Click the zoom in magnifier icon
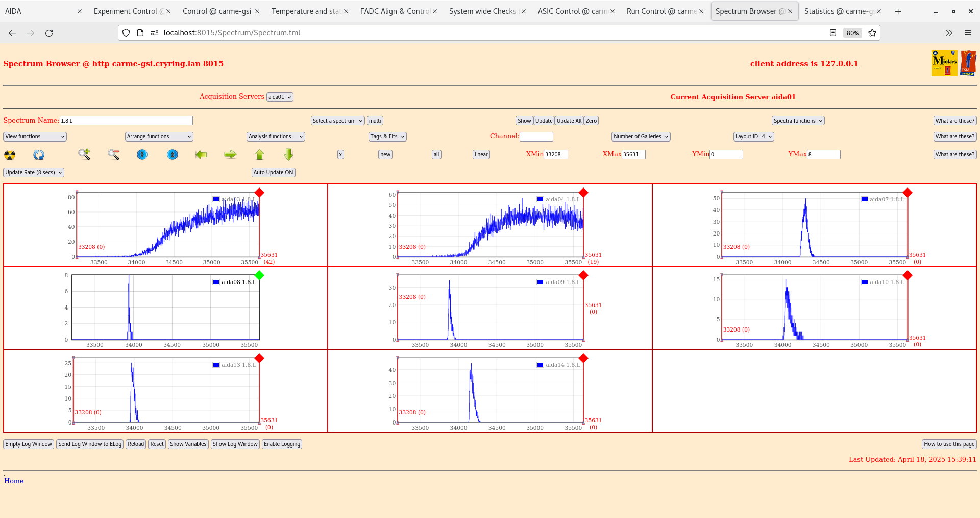This screenshot has width=980, height=518. [84, 154]
